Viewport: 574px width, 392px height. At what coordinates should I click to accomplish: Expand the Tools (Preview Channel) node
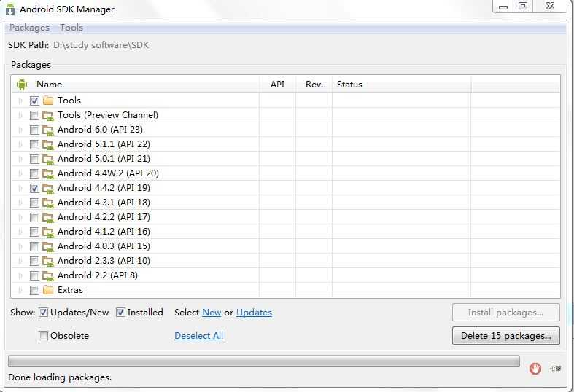tap(20, 116)
